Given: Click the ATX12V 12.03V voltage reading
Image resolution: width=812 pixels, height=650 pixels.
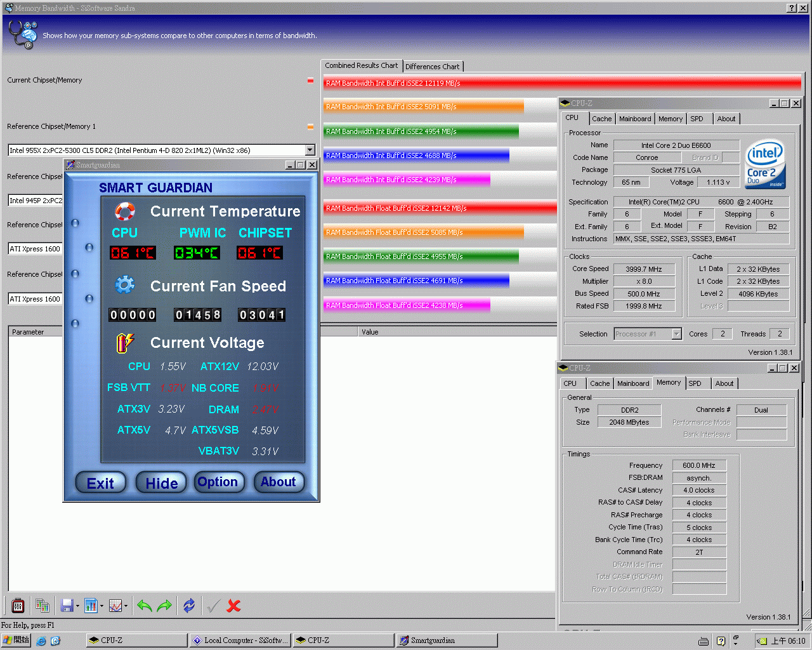Looking at the screenshot, I should point(263,366).
